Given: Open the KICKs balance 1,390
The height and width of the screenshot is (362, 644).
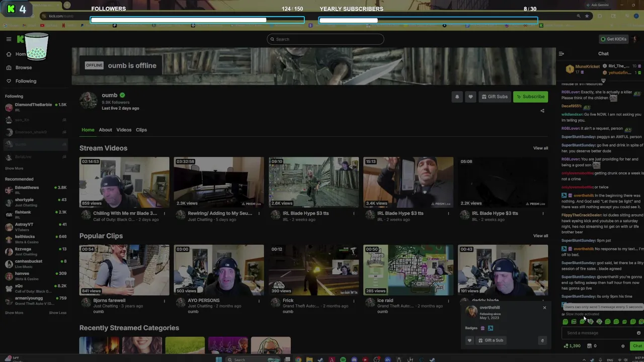Looking at the screenshot, I should point(572,346).
